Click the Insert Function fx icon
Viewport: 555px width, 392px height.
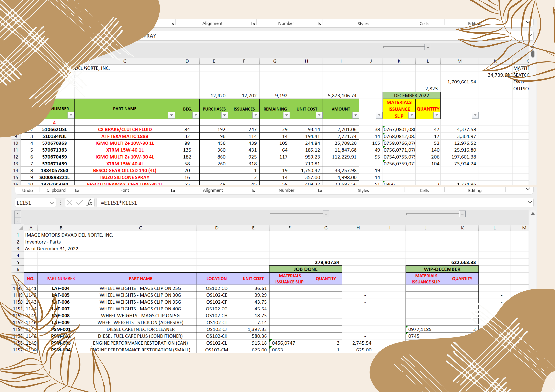89,203
